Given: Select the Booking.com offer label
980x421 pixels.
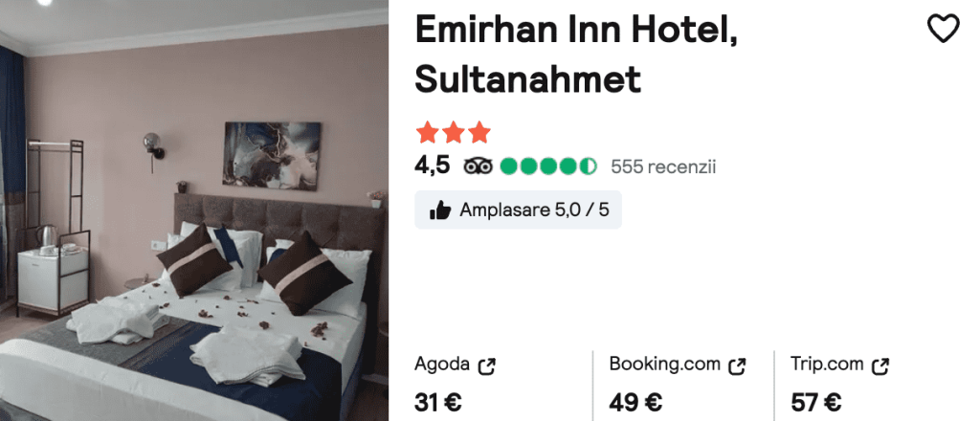Looking at the screenshot, I should [664, 365].
